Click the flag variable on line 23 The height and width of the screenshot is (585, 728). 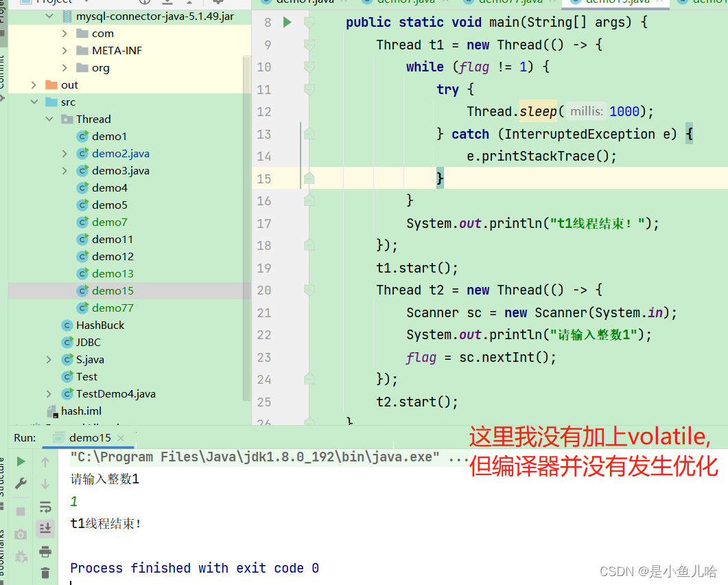click(421, 357)
